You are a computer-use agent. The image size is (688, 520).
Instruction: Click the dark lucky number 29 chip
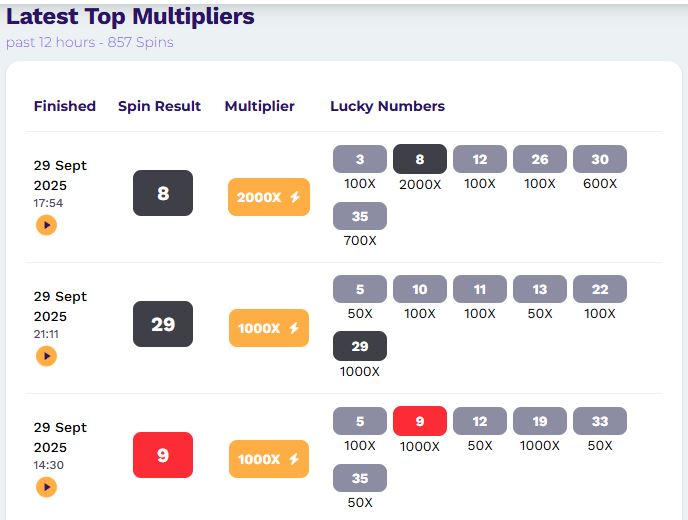[x=360, y=346]
